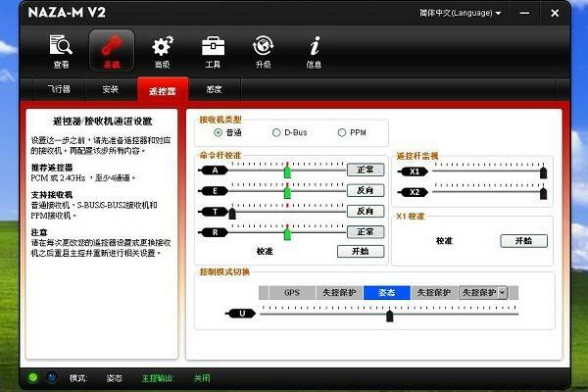Click the A channel label badge
This screenshot has height=392, width=588.
tap(214, 171)
